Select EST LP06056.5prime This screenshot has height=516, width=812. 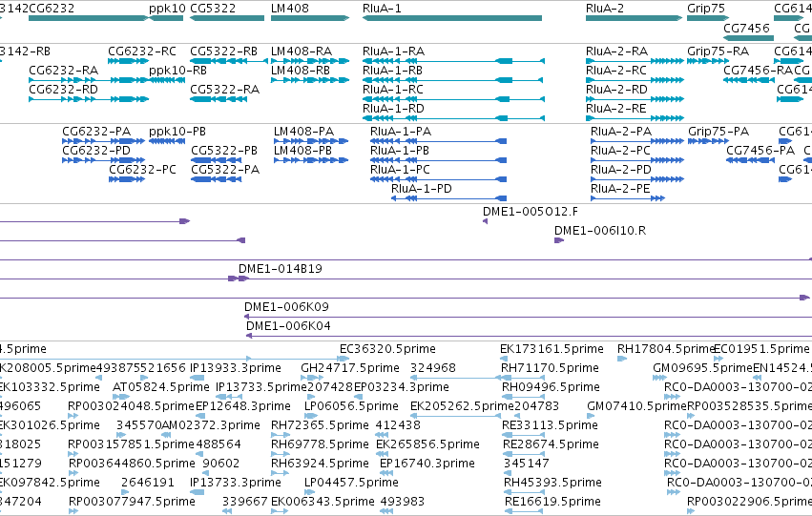tap(311, 416)
